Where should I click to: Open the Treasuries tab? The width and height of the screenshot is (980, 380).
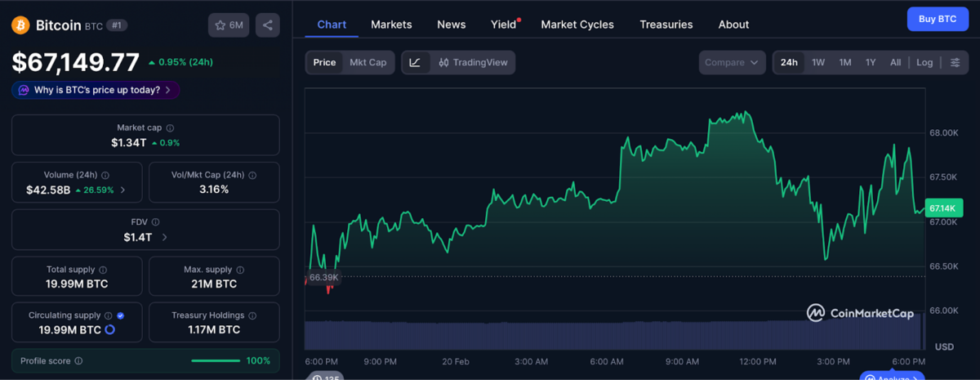666,25
